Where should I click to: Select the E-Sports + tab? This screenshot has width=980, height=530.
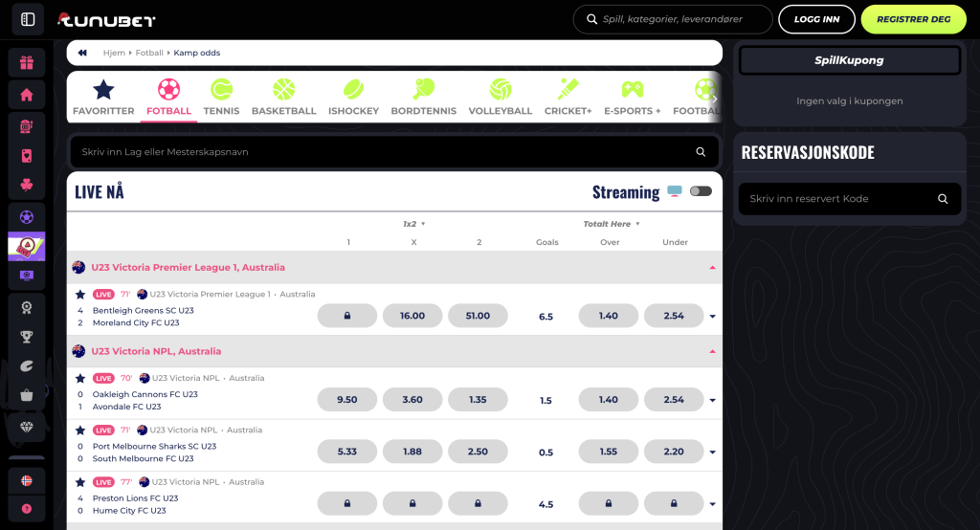(x=632, y=98)
